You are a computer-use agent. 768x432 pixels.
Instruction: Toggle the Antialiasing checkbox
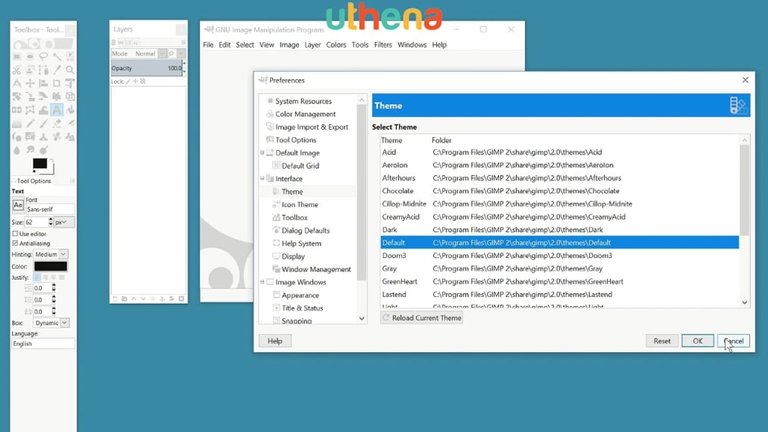click(x=15, y=243)
